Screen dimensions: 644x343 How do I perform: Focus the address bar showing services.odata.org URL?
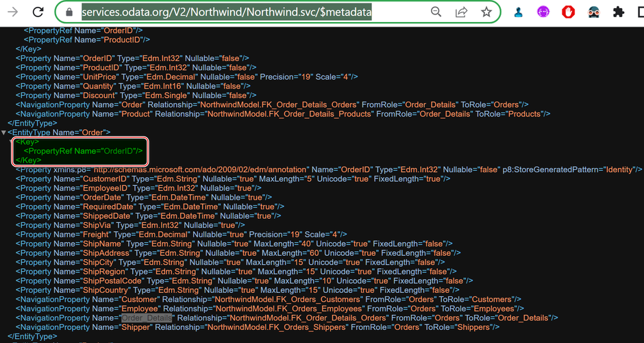click(226, 12)
